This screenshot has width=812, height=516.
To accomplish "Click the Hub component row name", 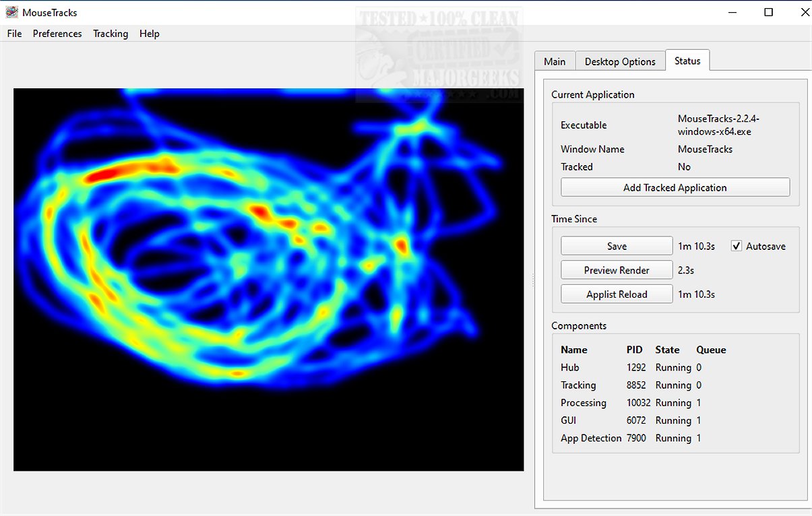I will [570, 368].
